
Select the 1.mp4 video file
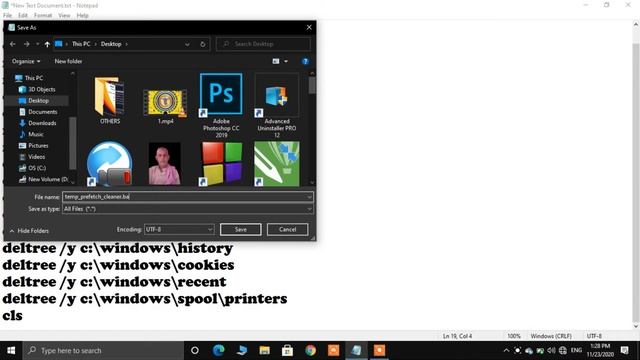(x=165, y=106)
